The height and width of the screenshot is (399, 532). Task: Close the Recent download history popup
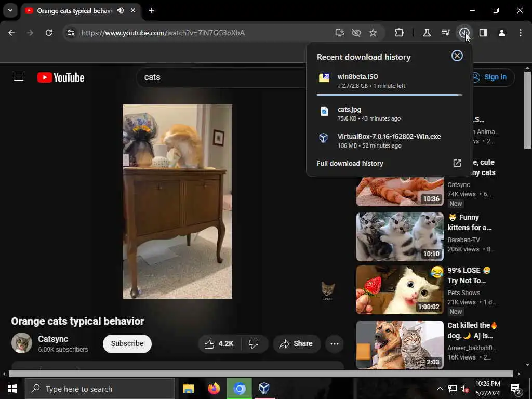(x=457, y=56)
